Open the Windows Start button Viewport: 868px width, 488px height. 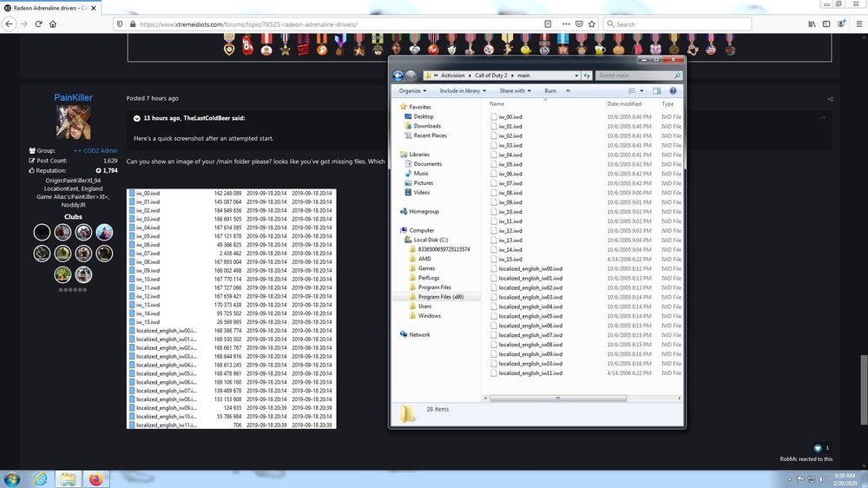click(11, 479)
